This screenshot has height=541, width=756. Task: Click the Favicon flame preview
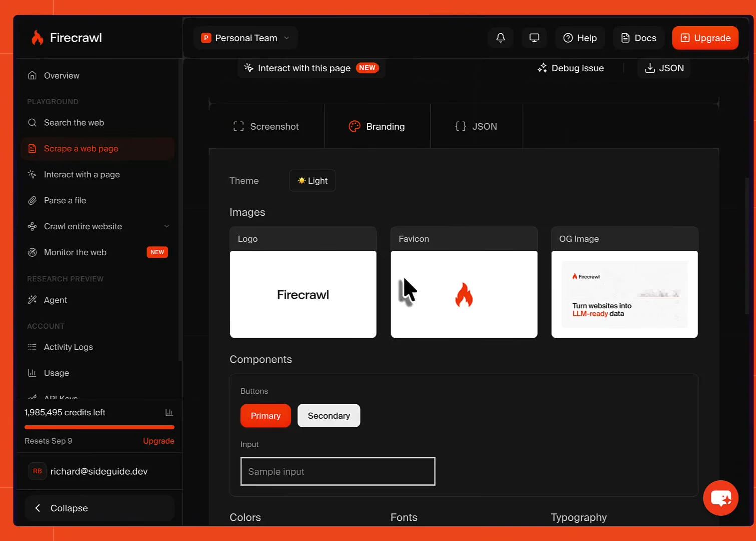(464, 295)
